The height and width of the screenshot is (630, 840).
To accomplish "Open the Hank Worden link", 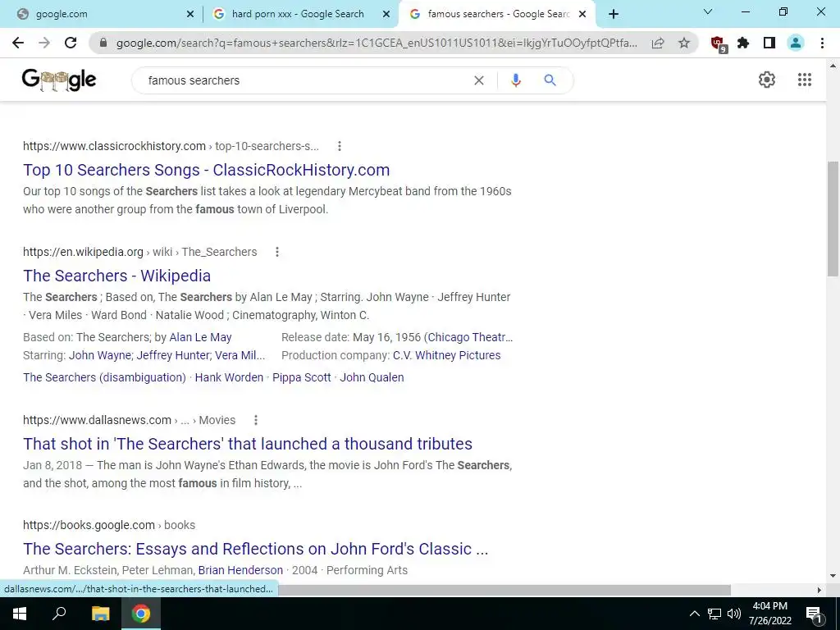I will (229, 377).
